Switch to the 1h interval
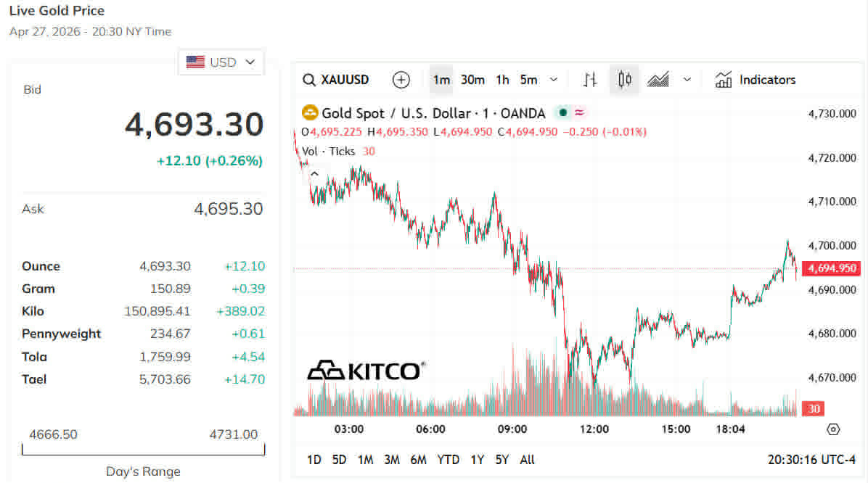868x483 pixels. (502, 80)
